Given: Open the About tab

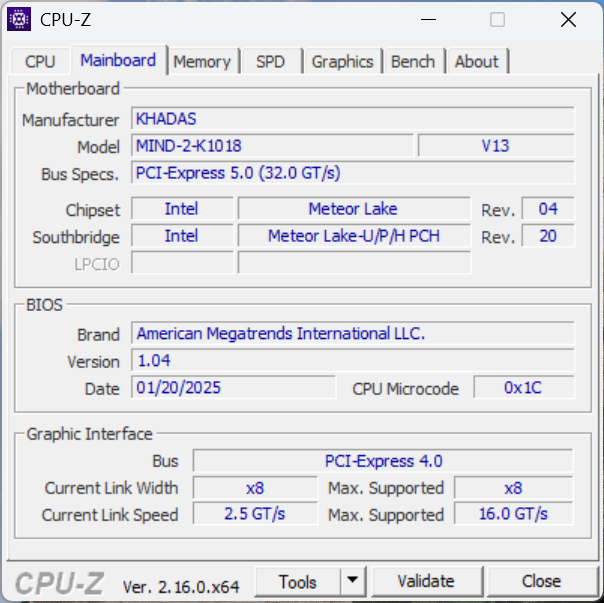Looking at the screenshot, I should 477,61.
